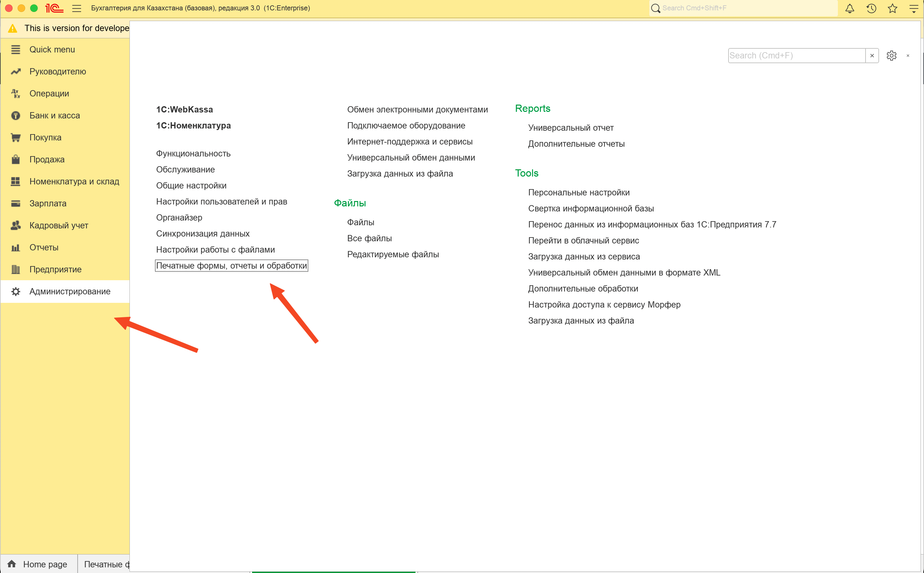Click the Номенклатура и склад grid icon

pos(15,182)
